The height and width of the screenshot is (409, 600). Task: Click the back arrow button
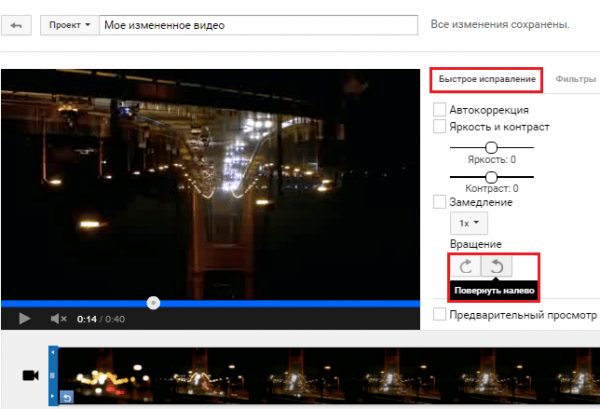click(16, 25)
